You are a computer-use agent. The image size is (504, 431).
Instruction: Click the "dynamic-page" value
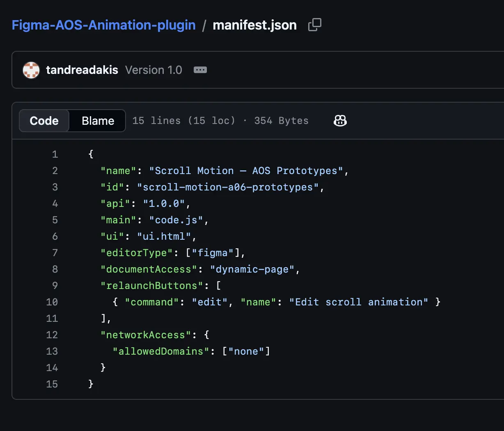click(252, 269)
